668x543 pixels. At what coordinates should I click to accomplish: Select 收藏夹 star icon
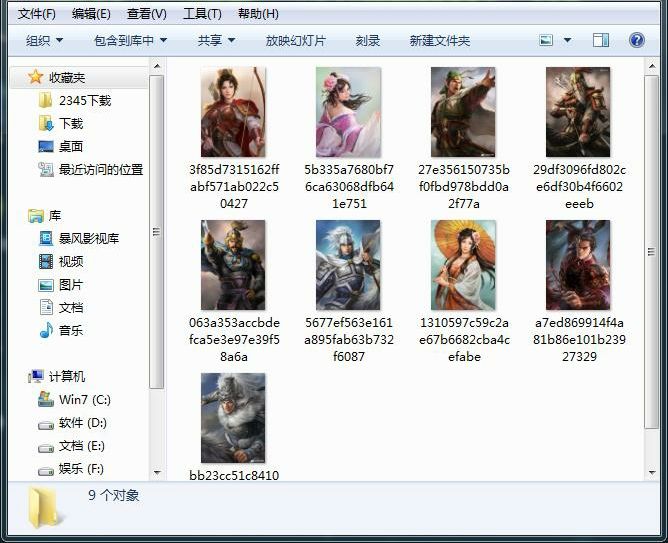click(x=35, y=77)
